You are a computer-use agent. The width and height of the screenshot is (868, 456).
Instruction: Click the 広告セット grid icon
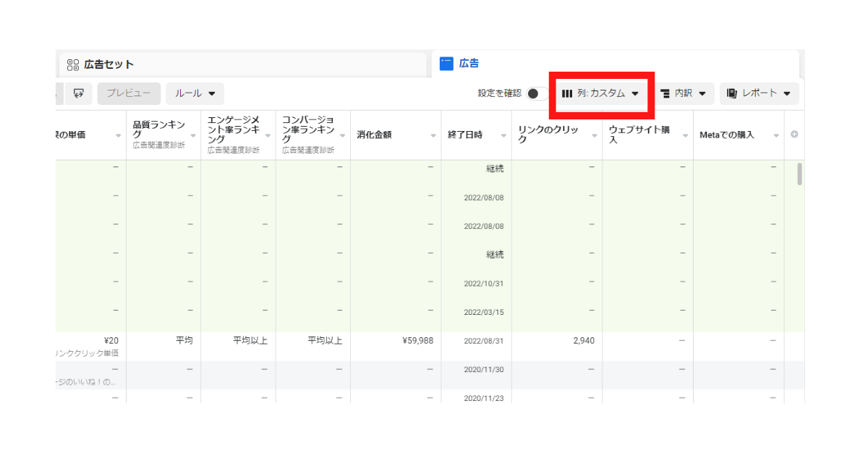coord(72,64)
